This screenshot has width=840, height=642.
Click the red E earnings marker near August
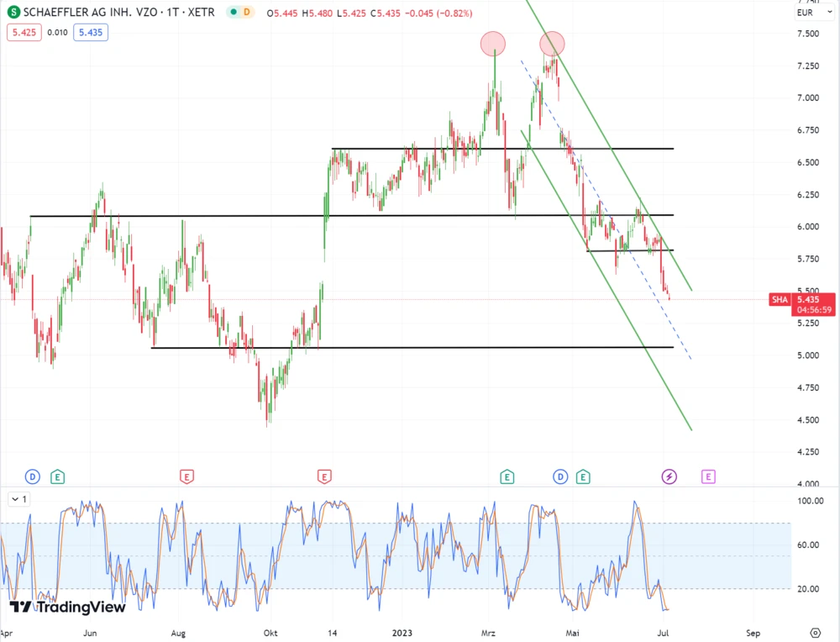coord(186,476)
